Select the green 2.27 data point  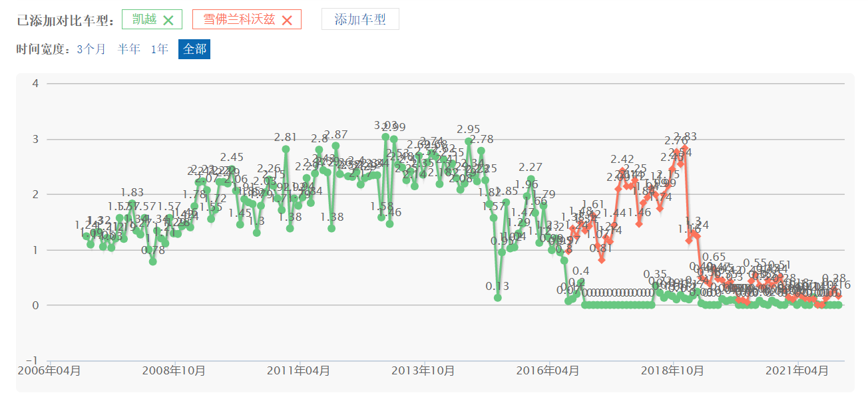[531, 179]
